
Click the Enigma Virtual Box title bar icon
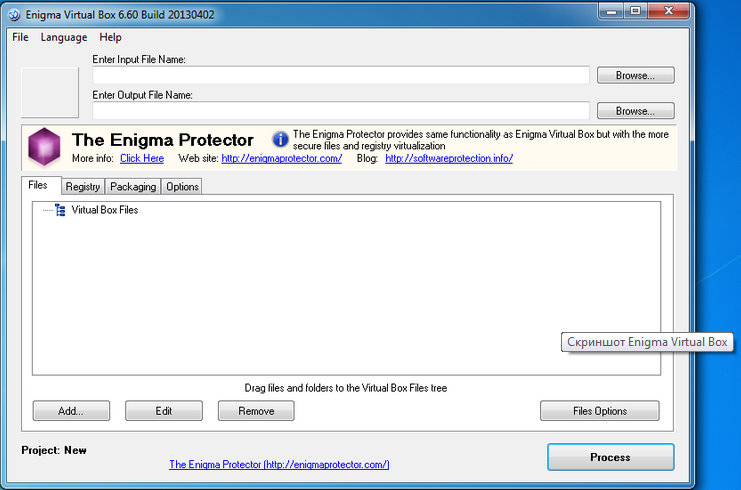tap(14, 15)
